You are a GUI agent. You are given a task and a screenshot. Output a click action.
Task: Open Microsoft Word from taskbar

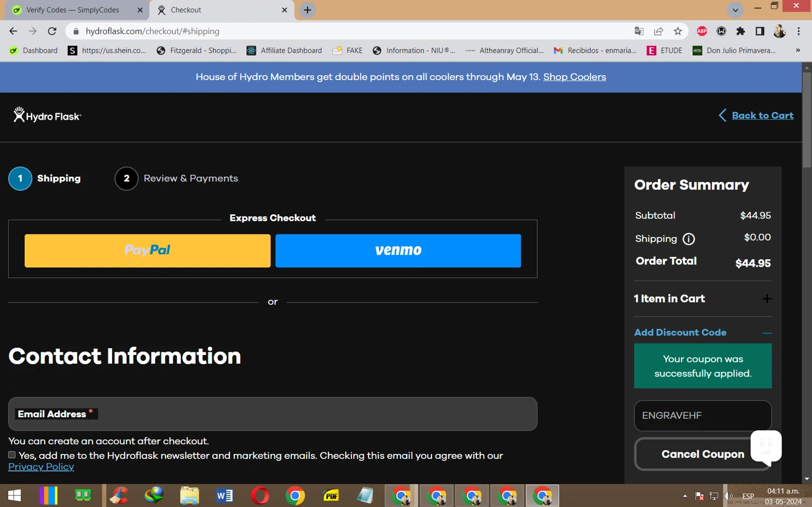click(x=225, y=496)
